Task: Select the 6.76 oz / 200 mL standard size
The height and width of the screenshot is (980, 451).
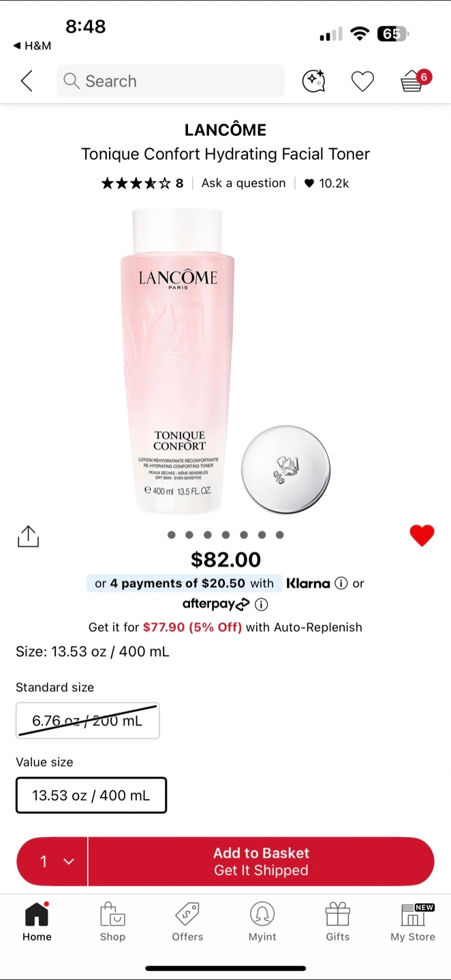Action: coord(88,721)
